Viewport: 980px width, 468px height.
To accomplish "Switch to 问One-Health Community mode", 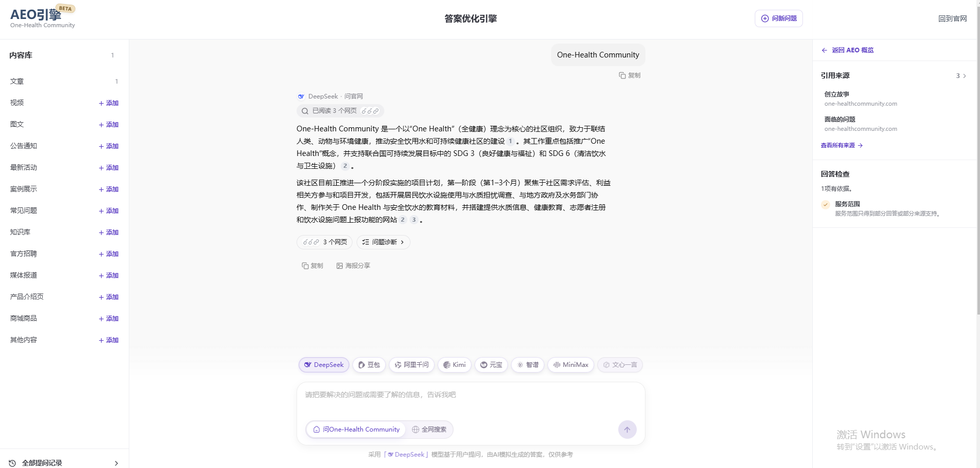I will [x=357, y=430].
